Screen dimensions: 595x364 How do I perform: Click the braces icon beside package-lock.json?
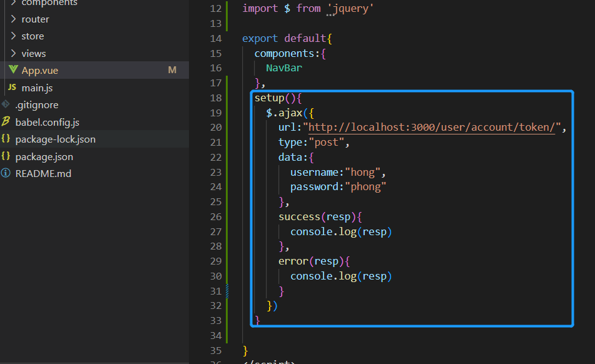[6, 139]
